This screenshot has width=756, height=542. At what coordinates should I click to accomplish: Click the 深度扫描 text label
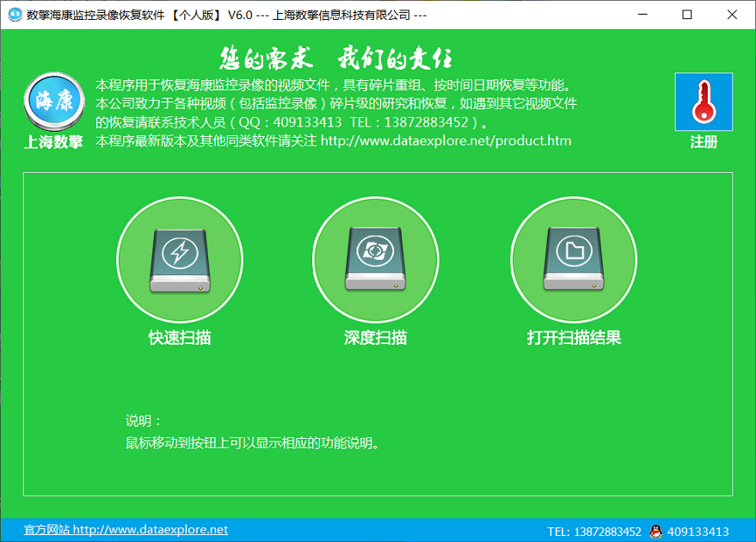pyautogui.click(x=376, y=337)
